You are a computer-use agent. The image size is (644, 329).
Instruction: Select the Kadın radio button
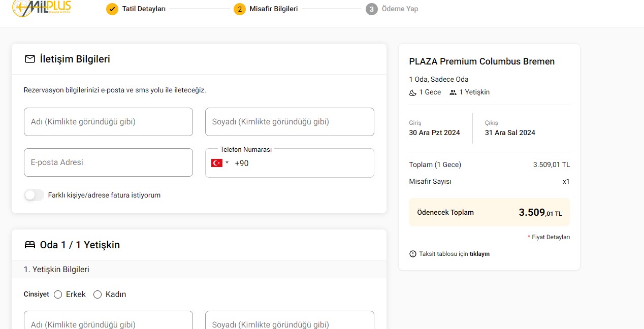(98, 294)
